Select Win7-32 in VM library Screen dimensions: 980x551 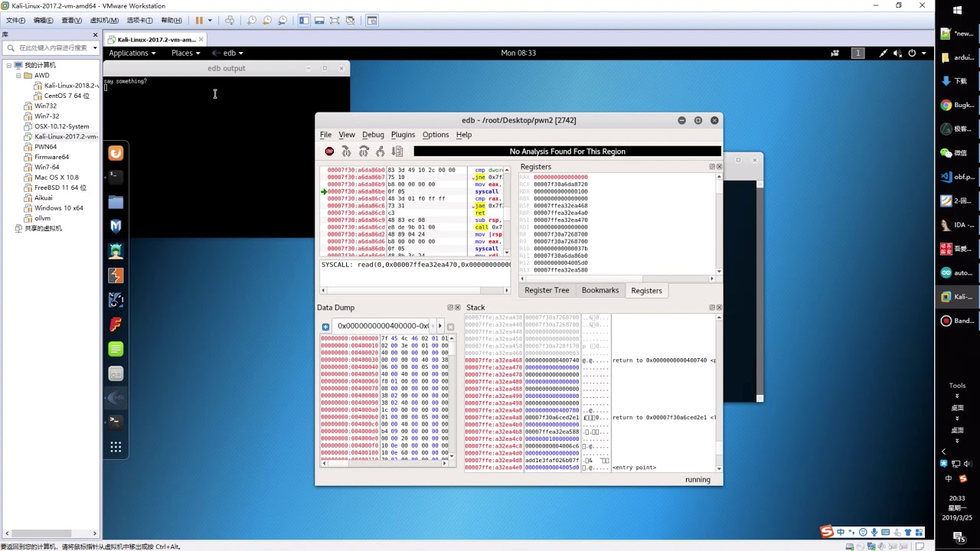(x=47, y=116)
